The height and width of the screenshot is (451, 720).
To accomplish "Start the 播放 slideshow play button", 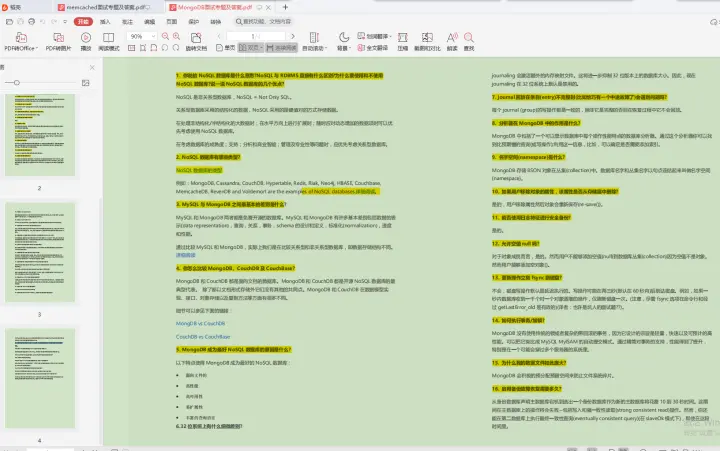I will [x=86, y=41].
